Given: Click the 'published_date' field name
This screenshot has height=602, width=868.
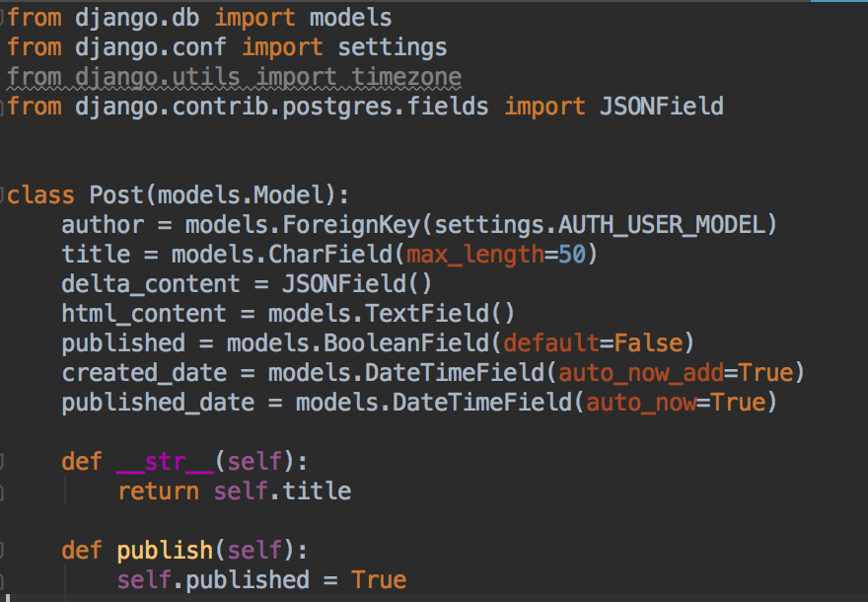Looking at the screenshot, I should point(157,402).
